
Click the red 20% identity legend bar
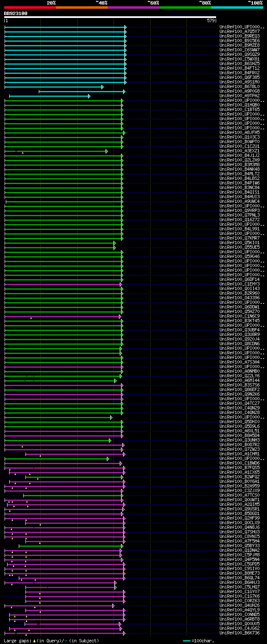pos(30,7)
